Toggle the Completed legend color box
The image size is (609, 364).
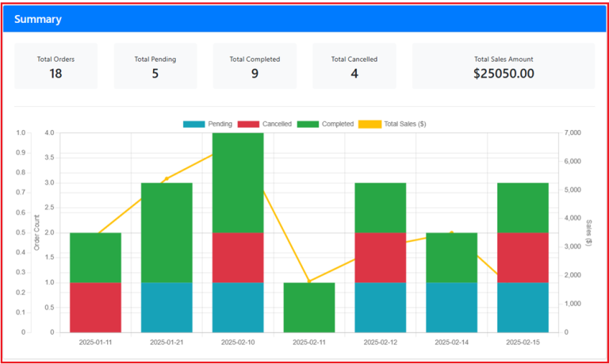(308, 125)
